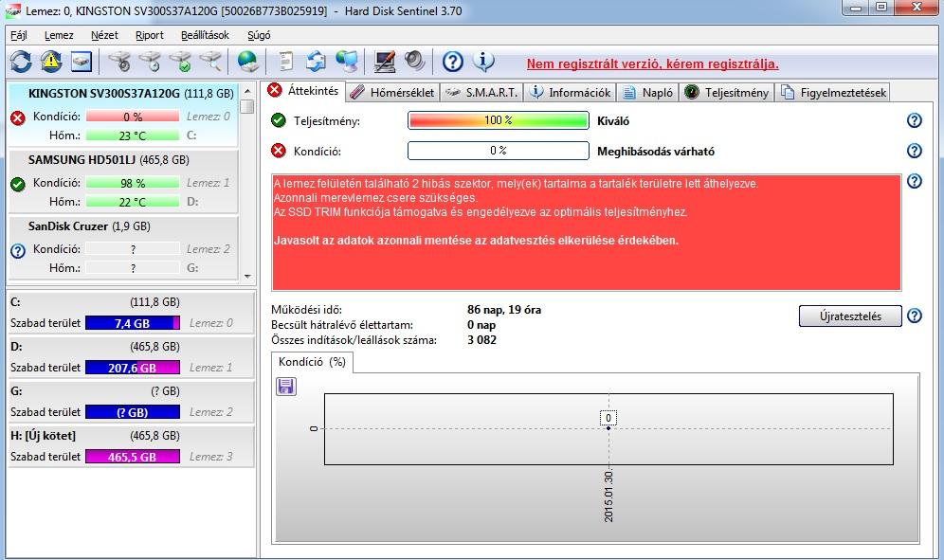This screenshot has height=560, width=944.
Task: Click the disk panel view toolbar icon
Action: point(82,62)
